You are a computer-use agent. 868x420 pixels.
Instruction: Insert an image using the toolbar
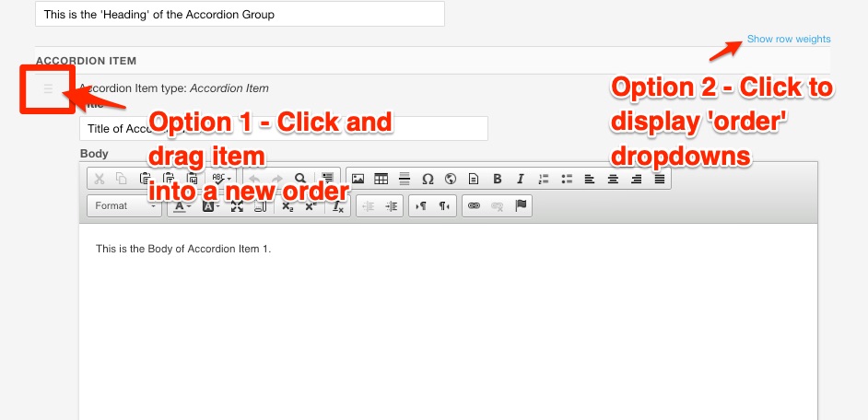coord(358,179)
